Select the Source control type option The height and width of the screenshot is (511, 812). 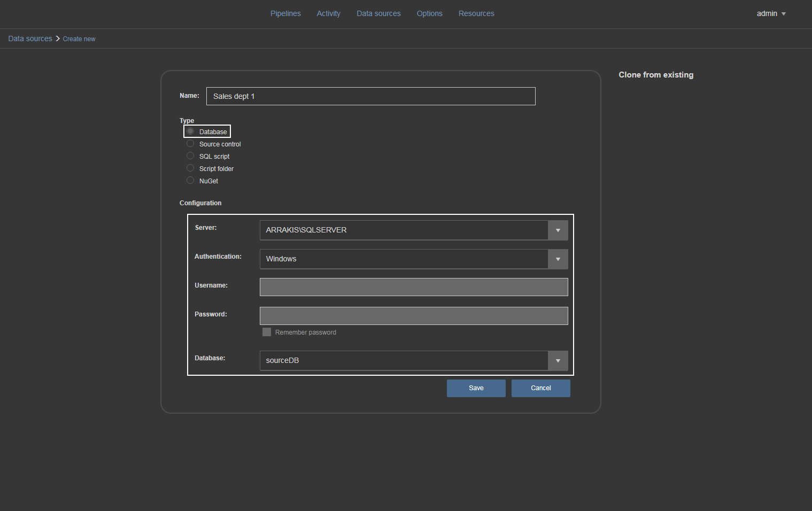coord(190,144)
